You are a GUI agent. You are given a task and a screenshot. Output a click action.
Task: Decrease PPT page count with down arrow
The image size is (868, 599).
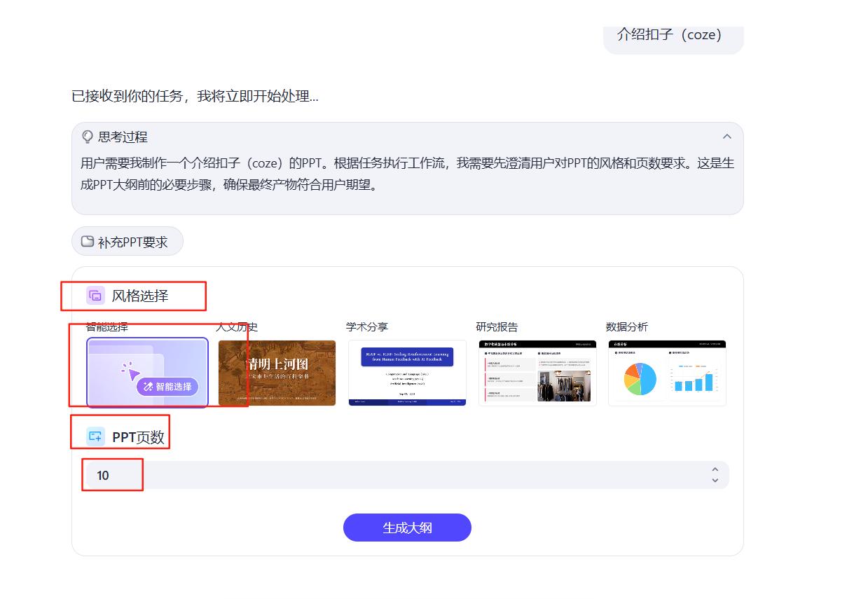[715, 481]
